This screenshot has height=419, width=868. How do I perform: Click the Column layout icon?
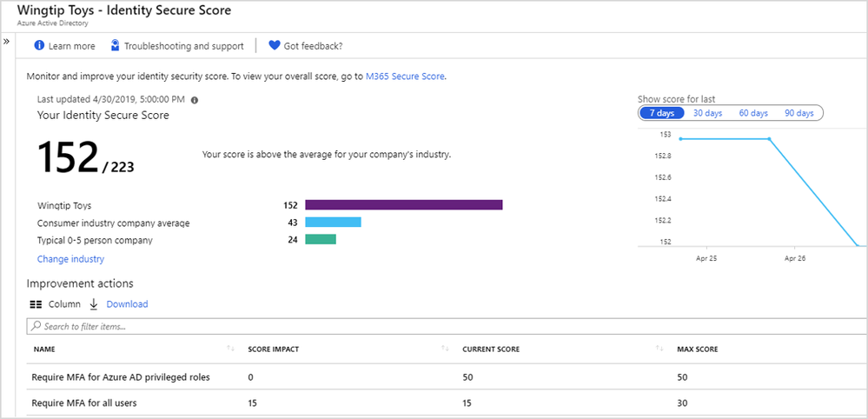point(36,304)
